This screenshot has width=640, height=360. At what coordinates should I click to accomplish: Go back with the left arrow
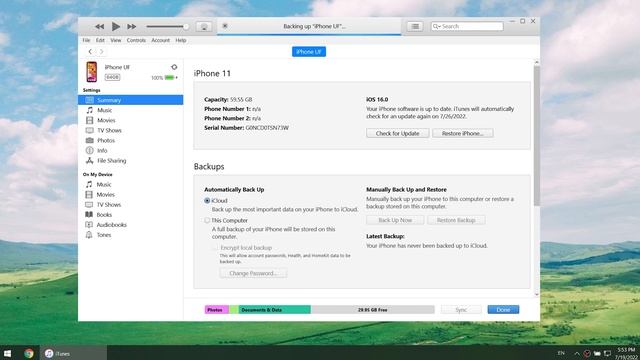point(90,51)
